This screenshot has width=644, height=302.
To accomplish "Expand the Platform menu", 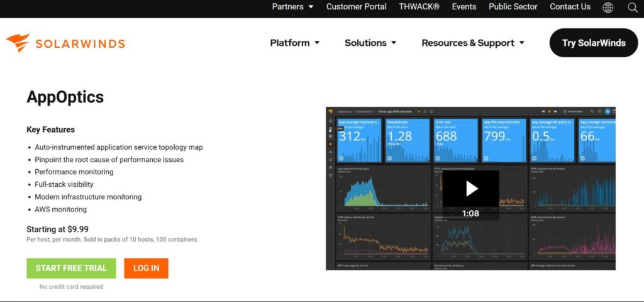I will (295, 43).
